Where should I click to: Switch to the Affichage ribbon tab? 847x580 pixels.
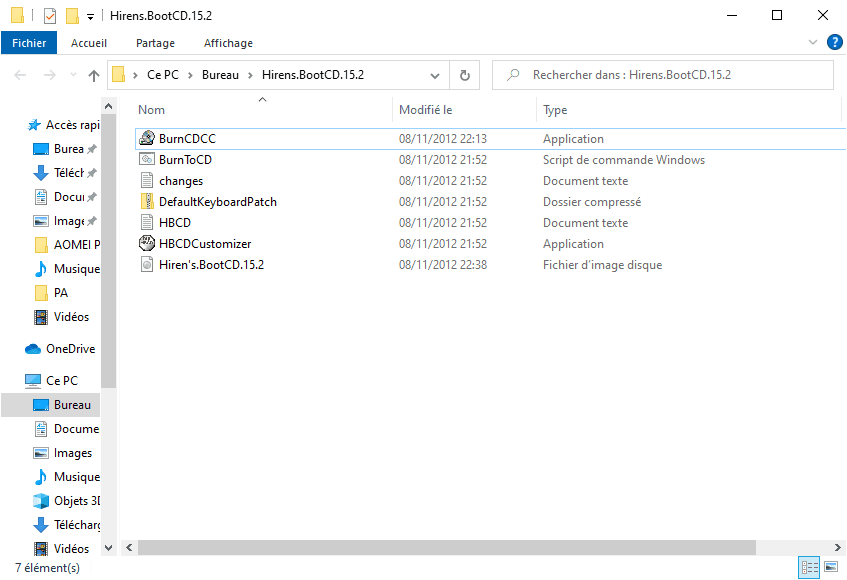[228, 43]
